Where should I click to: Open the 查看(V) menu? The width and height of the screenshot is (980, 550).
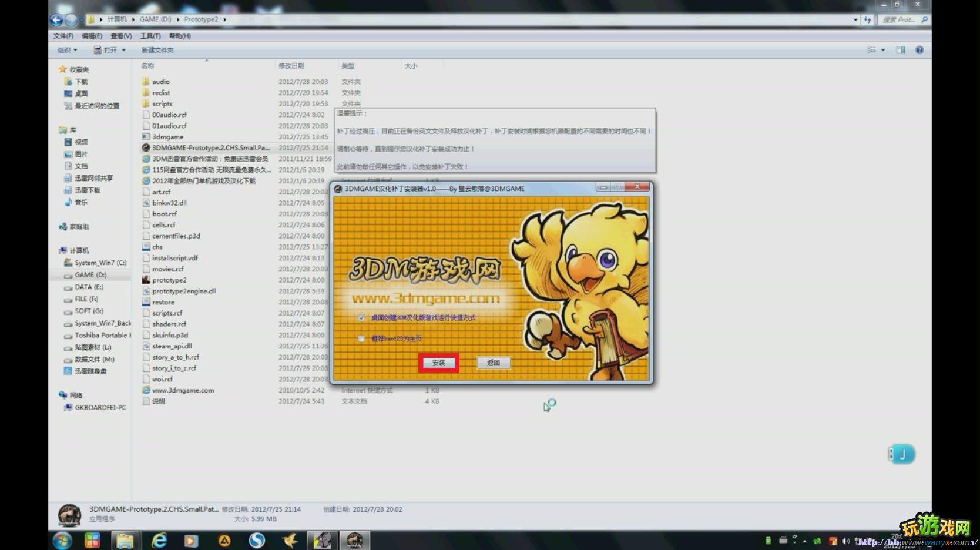pyautogui.click(x=121, y=36)
